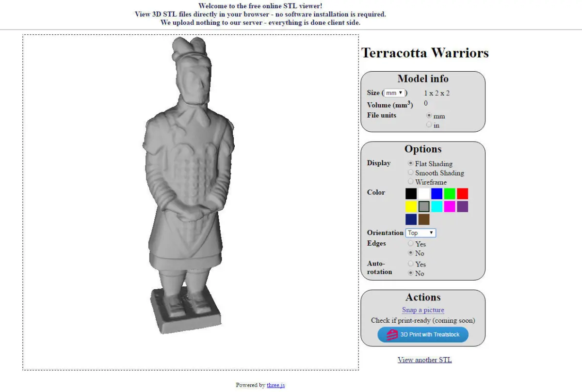Viewport: 582px width, 392px height.
Task: Select the Flat Shading display option
Action: click(x=411, y=163)
